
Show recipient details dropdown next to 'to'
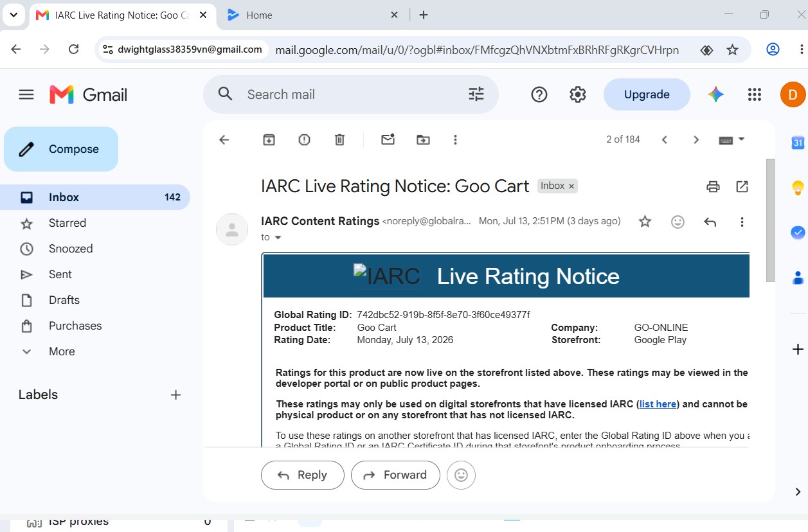tap(278, 238)
